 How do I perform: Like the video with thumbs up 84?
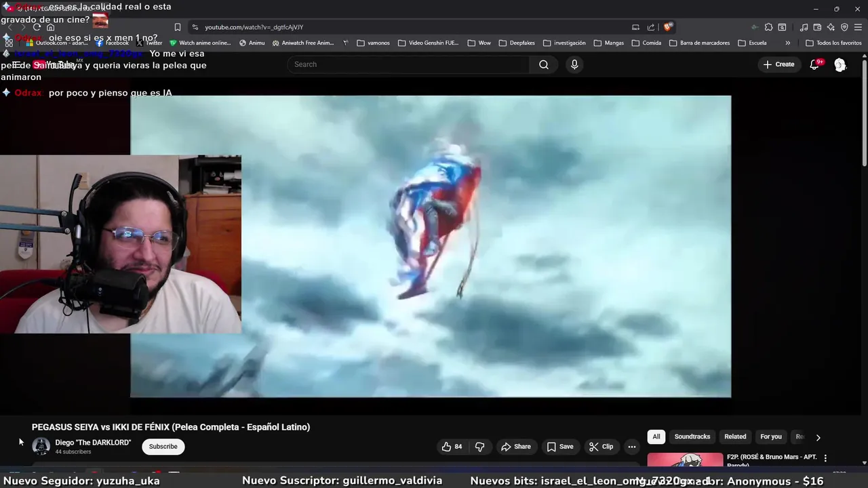(452, 447)
